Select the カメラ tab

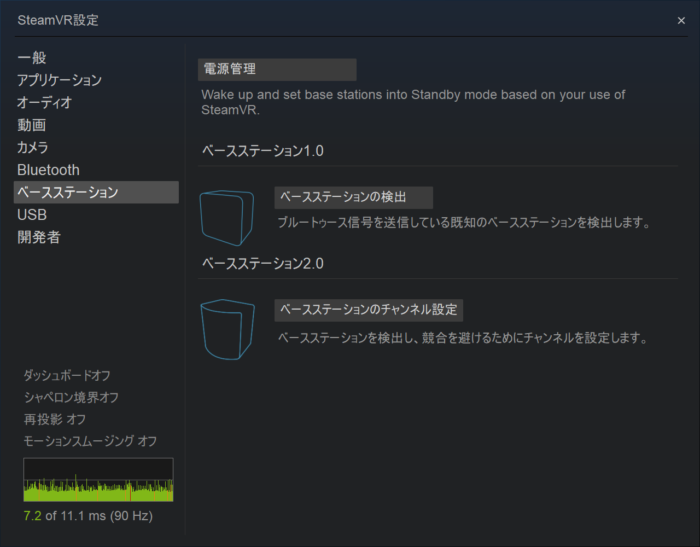pyautogui.click(x=33, y=147)
